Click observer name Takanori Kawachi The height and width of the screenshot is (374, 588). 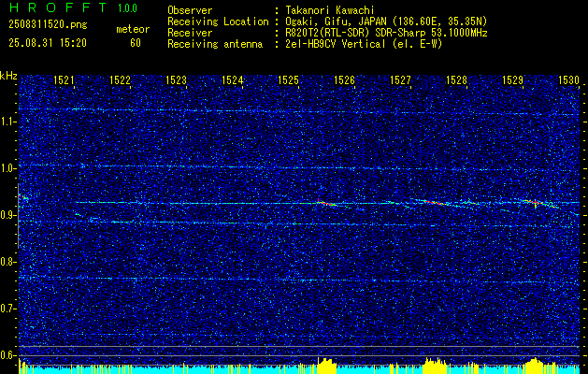[329, 10]
